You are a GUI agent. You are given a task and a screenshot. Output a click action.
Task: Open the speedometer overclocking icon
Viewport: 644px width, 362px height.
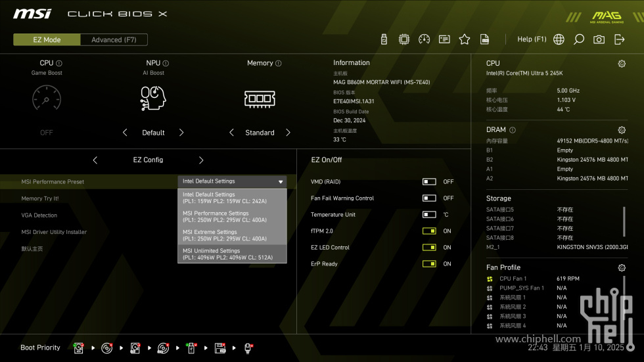[425, 39]
